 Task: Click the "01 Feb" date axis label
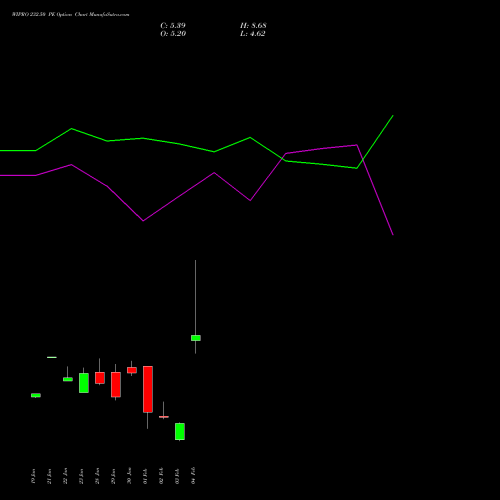coord(145,476)
